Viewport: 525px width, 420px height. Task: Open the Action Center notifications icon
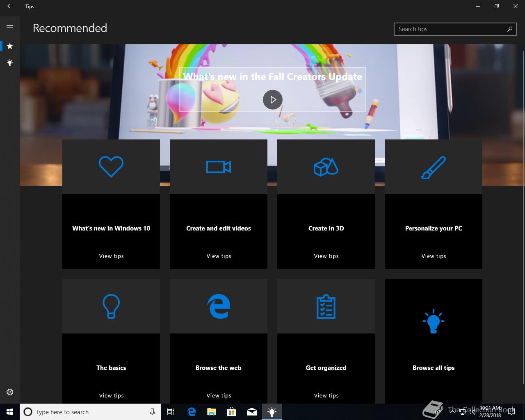[511, 412]
